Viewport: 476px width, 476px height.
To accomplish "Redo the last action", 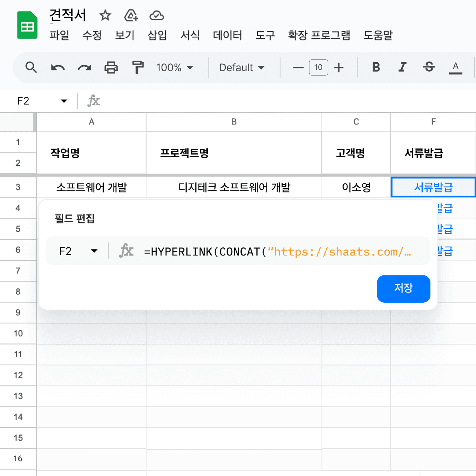I will click(84, 68).
